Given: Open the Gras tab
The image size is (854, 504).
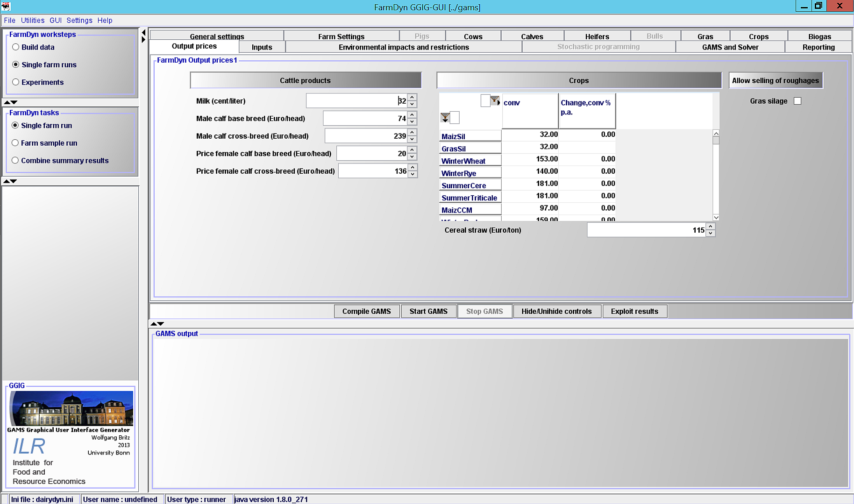Looking at the screenshot, I should (705, 36).
